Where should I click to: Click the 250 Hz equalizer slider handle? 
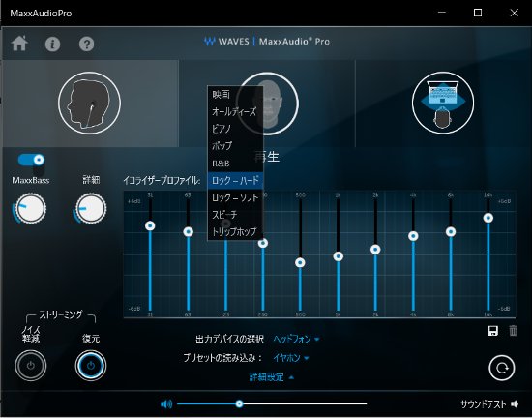[x=263, y=243]
